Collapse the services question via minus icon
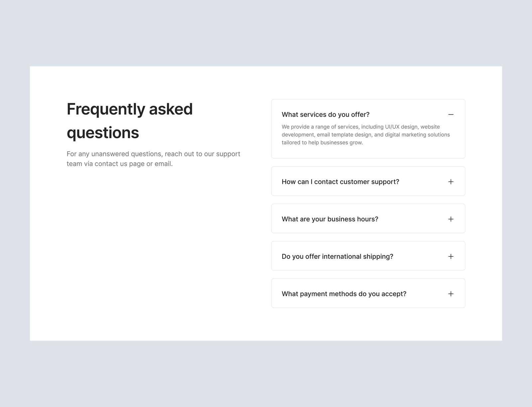Viewport: 532px width, 407px height. [451, 114]
